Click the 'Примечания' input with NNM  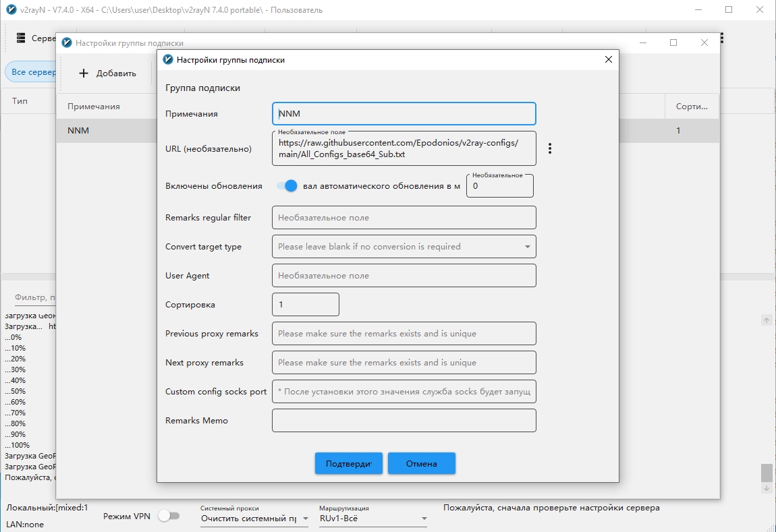(x=404, y=114)
